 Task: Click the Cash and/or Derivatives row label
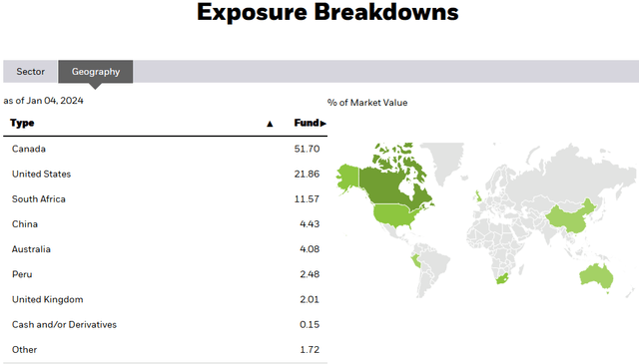coord(64,325)
